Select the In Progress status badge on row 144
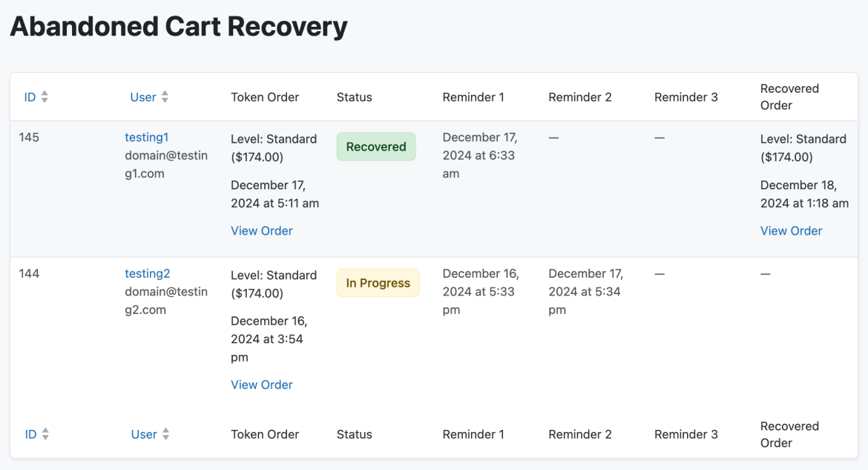This screenshot has height=470, width=868. [378, 283]
